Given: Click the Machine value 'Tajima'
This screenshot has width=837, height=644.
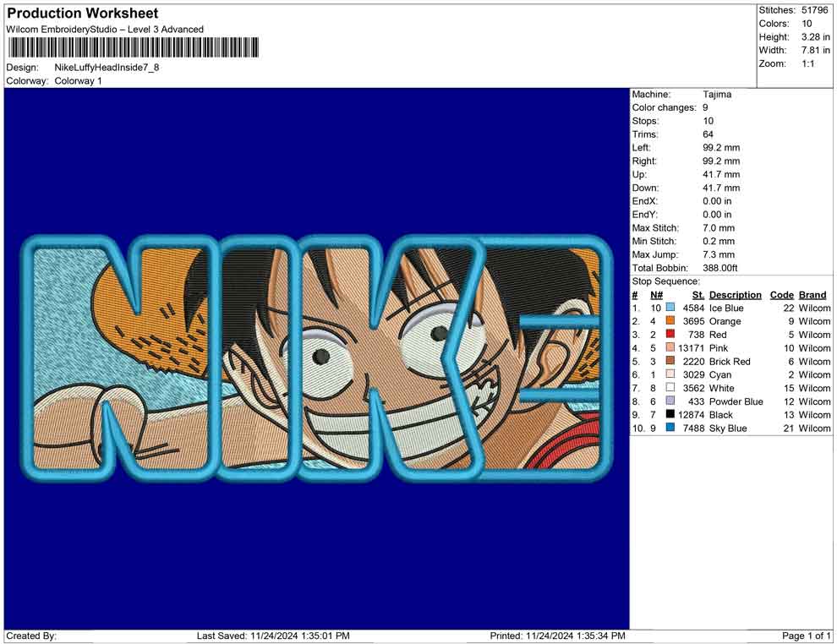Looking at the screenshot, I should point(717,94).
